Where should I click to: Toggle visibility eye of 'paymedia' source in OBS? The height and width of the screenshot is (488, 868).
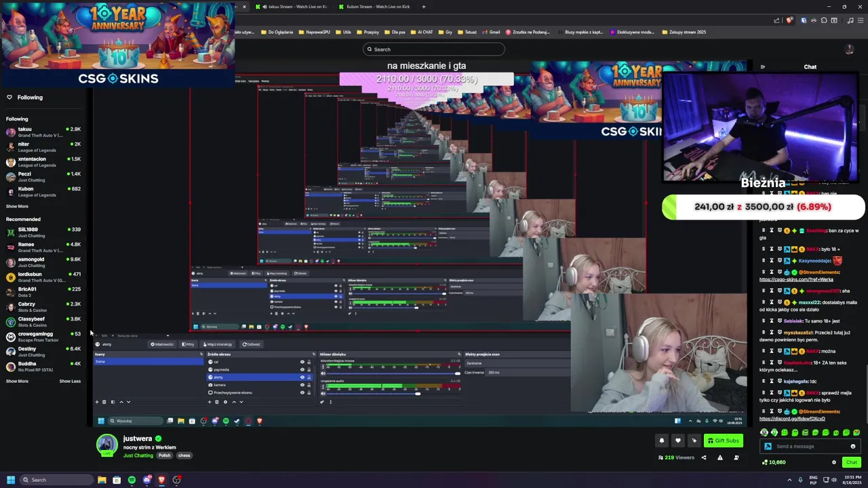pos(302,369)
